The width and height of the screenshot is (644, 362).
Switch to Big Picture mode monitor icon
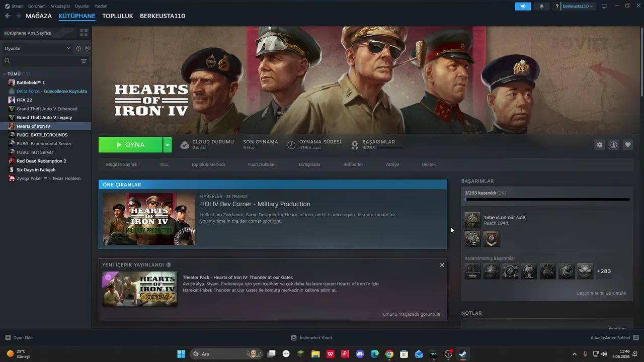(x=604, y=6)
